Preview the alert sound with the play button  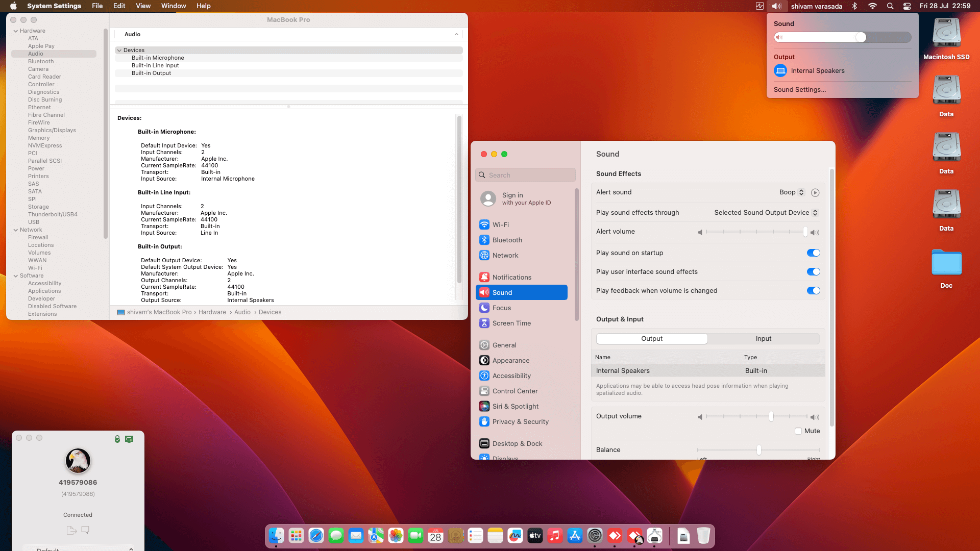click(815, 192)
